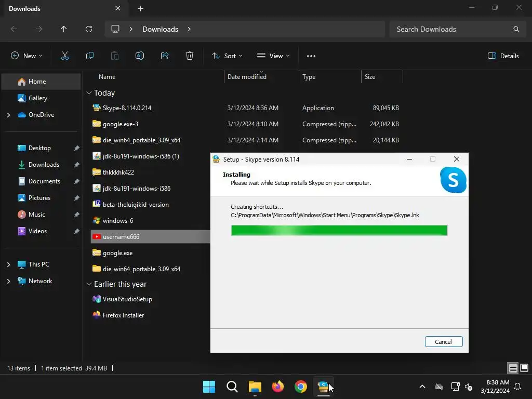Expand the OneDrive tree node
This screenshot has height=399, width=532.
tap(8, 115)
